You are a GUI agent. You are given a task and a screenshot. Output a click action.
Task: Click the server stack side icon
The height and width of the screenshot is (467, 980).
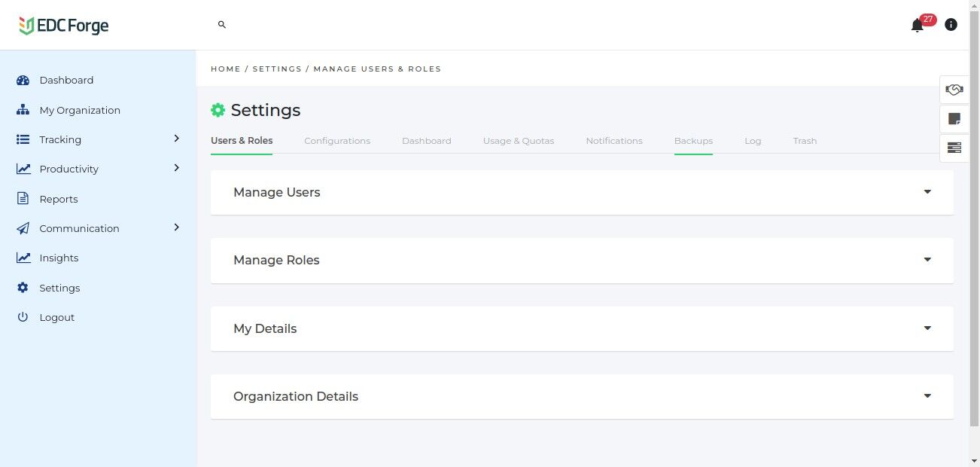[x=954, y=148]
